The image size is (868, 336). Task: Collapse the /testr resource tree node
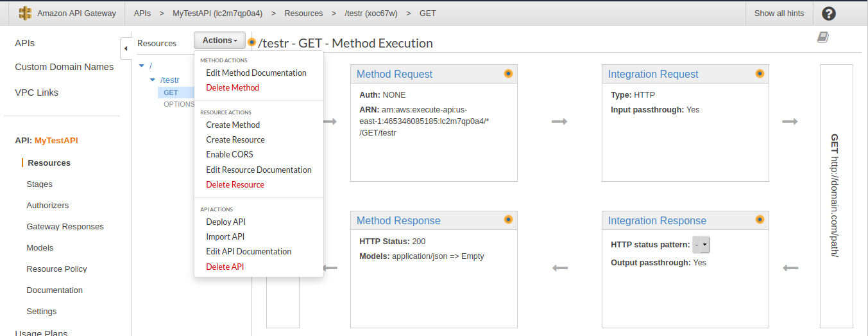tap(152, 80)
